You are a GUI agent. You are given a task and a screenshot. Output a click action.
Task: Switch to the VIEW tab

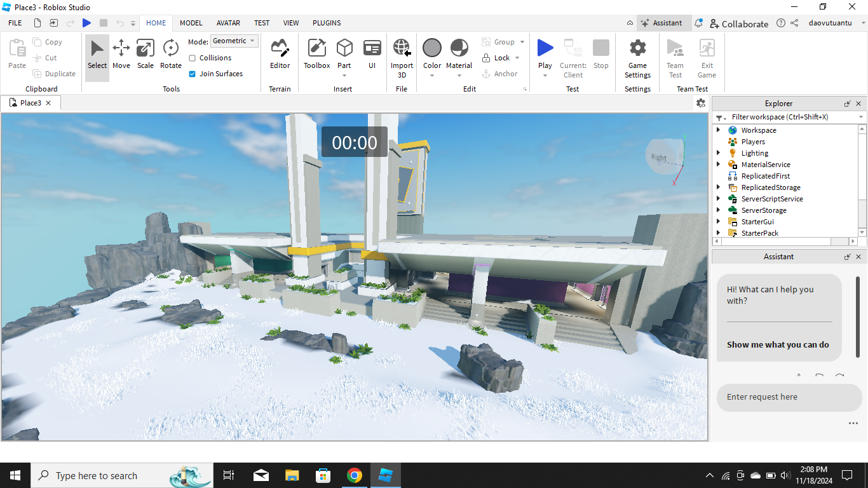coord(291,23)
